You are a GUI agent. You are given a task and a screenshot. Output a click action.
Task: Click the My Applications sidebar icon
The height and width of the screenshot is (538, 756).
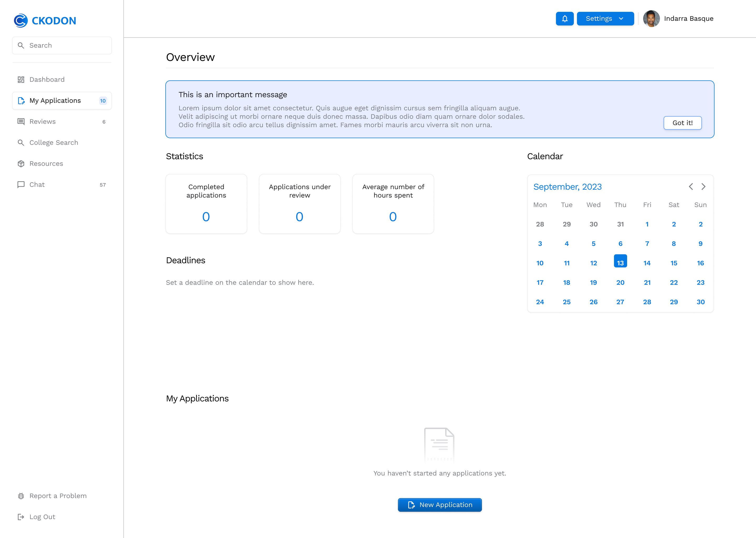21,101
